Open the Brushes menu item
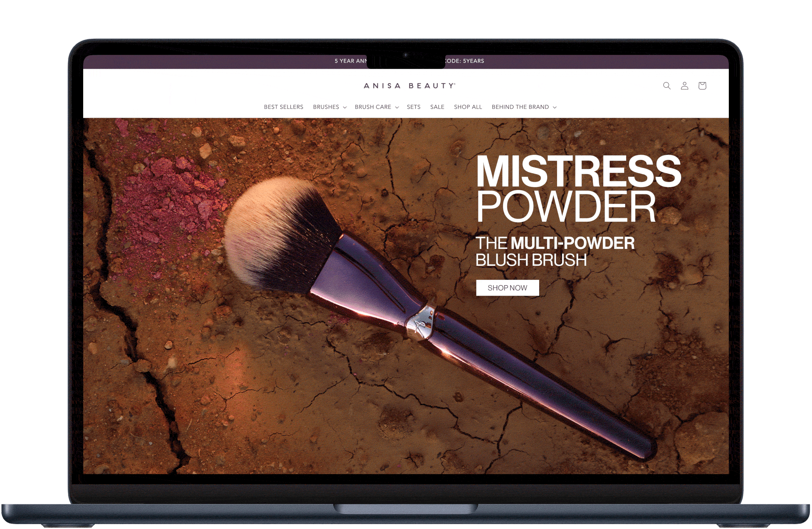Viewport: 812px width, 529px height. (326, 107)
